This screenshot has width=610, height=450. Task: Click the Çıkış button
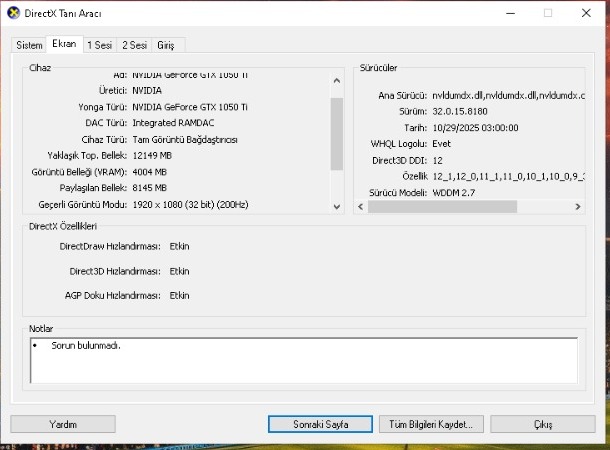pyautogui.click(x=543, y=424)
